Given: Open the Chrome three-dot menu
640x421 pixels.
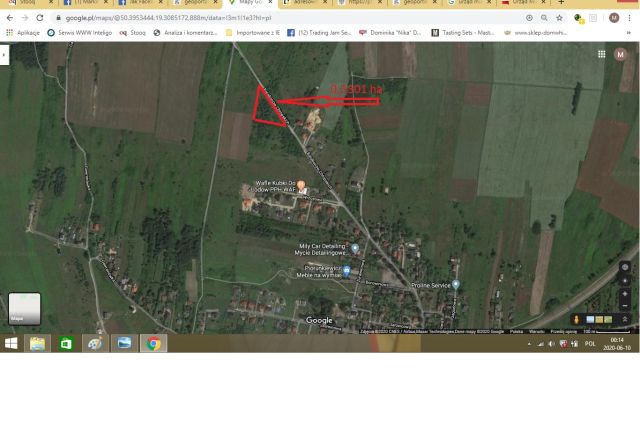Looking at the screenshot, I should [x=629, y=18].
